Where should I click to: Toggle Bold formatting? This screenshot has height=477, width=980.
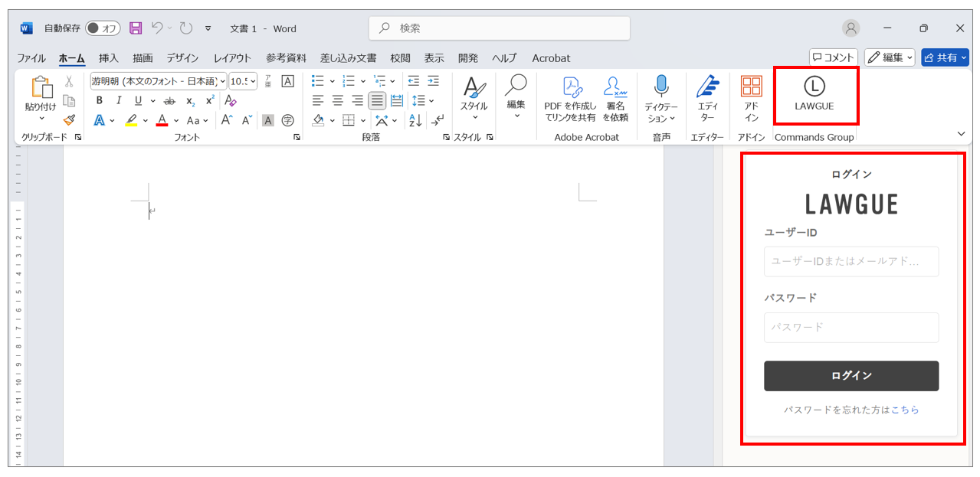(99, 101)
